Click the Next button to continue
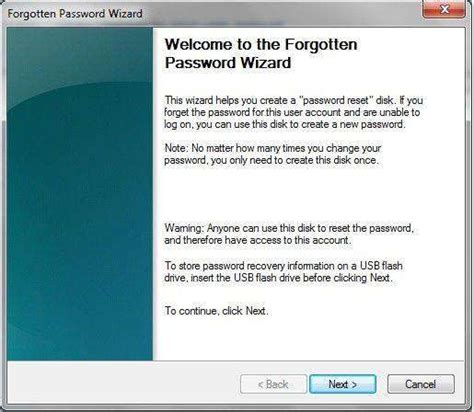Image resolution: width=474 pixels, height=412 pixels. pos(343,384)
